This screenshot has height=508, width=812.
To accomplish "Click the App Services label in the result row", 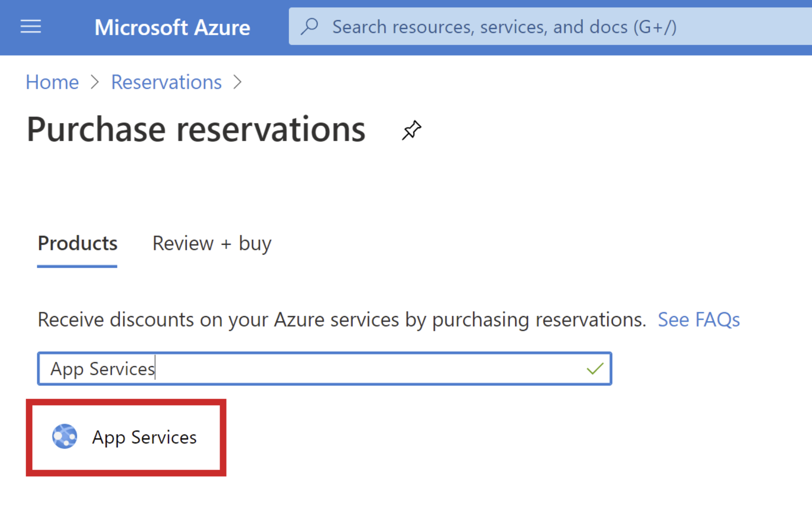I will point(144,437).
